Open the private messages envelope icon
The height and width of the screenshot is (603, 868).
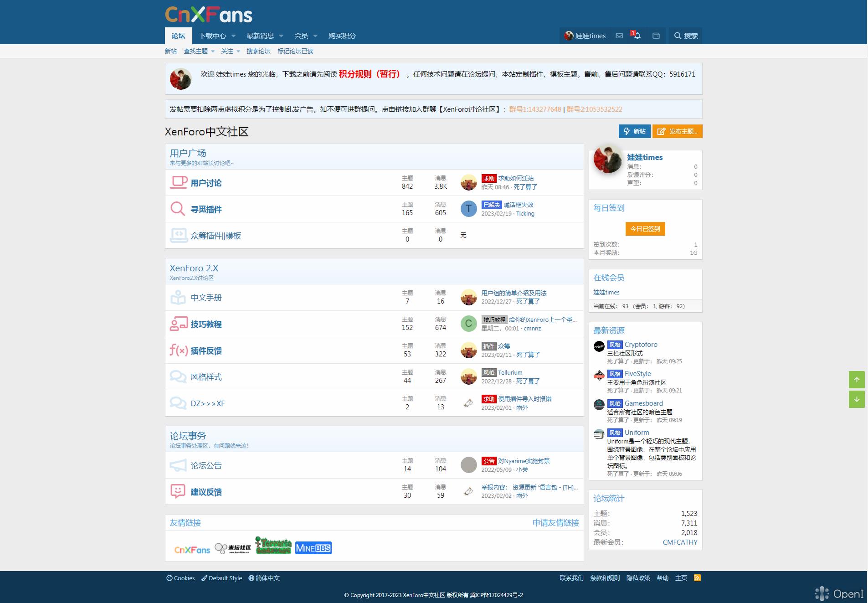[619, 36]
